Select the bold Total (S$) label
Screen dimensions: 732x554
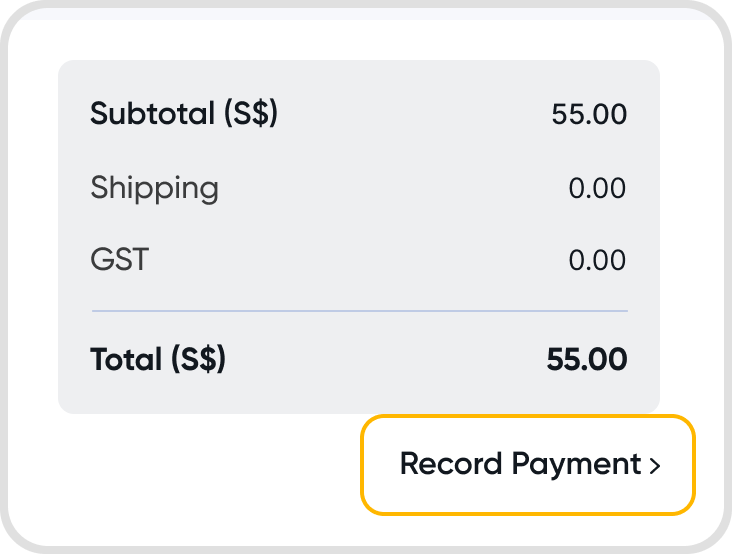(x=158, y=359)
